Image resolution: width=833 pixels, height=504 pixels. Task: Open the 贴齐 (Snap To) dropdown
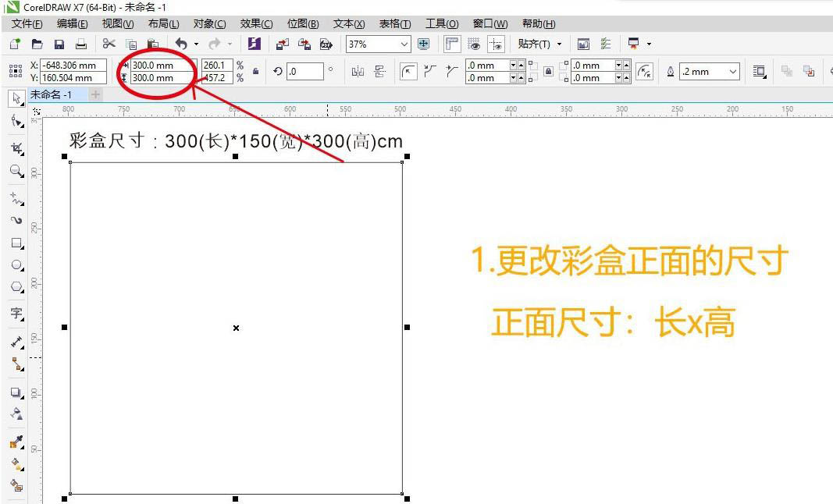(x=539, y=44)
